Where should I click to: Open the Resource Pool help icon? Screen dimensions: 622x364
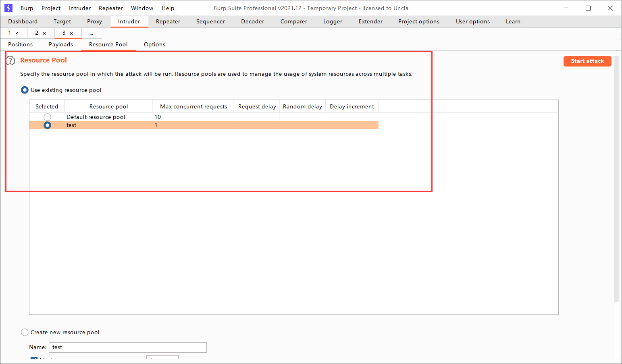click(x=11, y=61)
